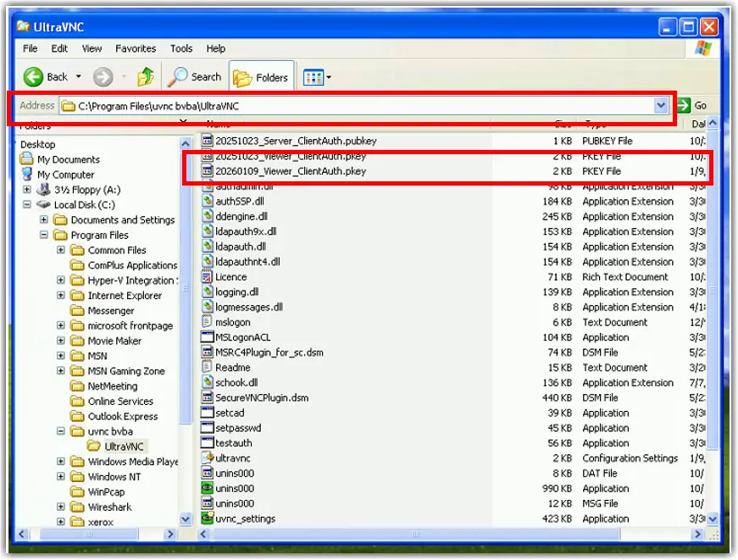Open the address bar dropdown
The image size is (738, 560).
click(x=661, y=105)
